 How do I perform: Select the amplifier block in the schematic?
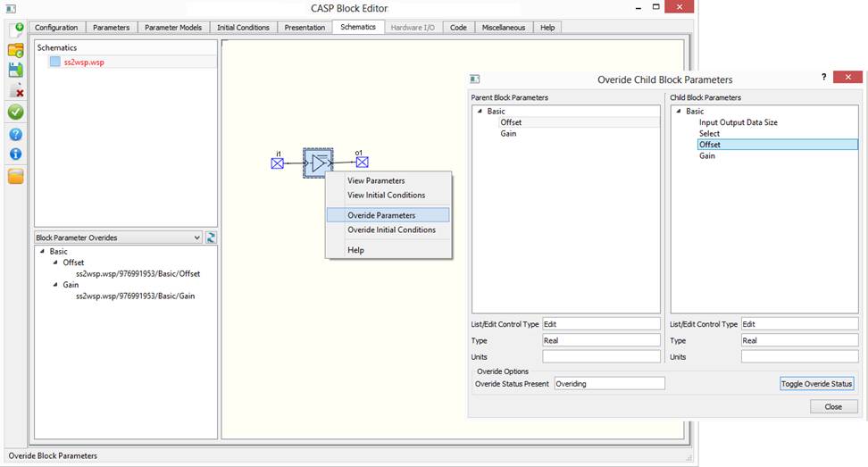pos(319,163)
